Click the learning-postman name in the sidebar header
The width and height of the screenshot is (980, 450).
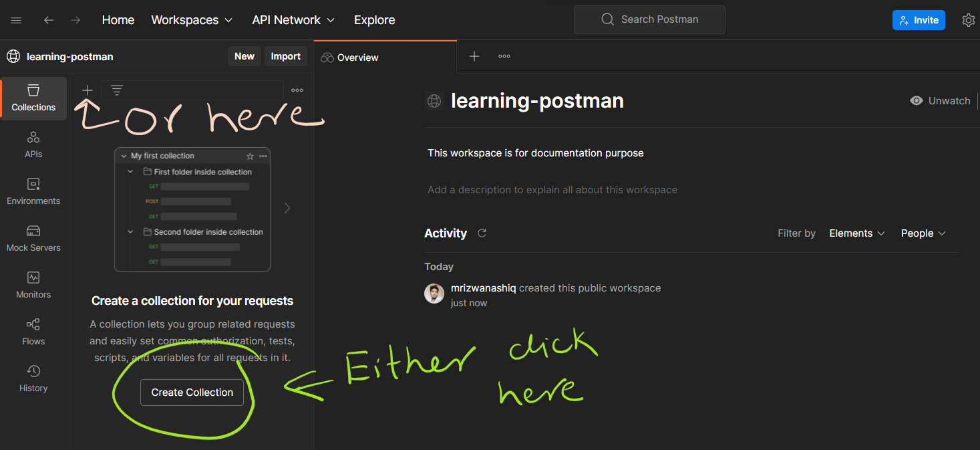[70, 57]
